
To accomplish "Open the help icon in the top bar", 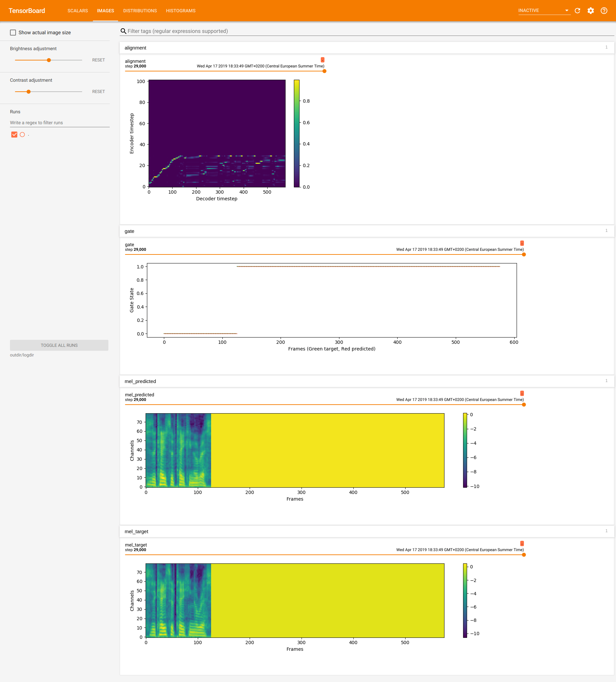I will click(x=604, y=11).
